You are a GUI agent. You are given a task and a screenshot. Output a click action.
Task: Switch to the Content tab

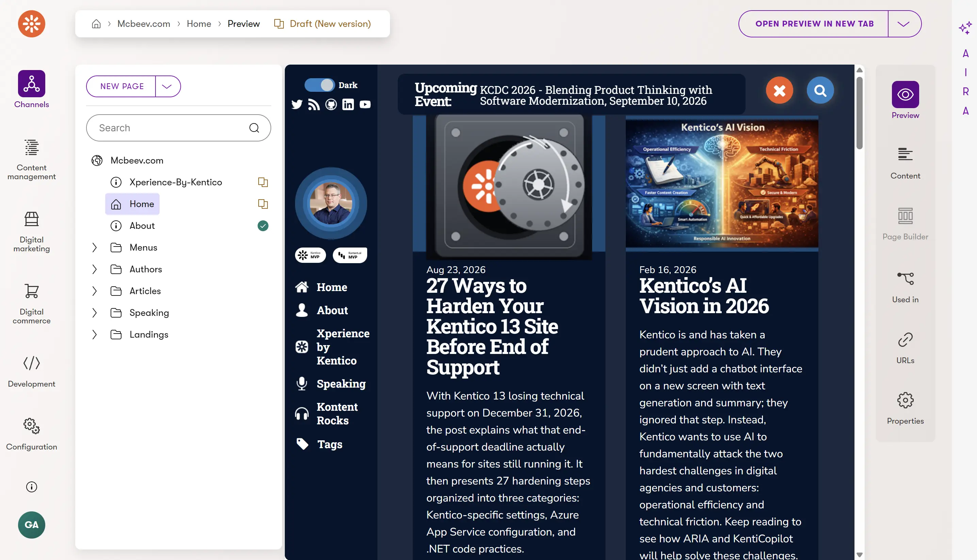tap(905, 163)
